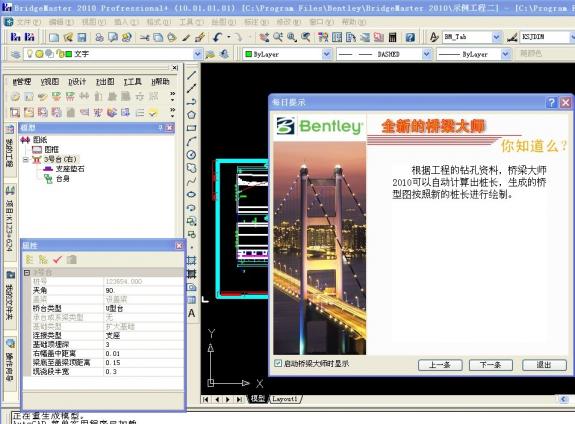This screenshot has width=575, height=424.
Task: Click the red checkmark icon in properties panel
Action: [x=58, y=260]
